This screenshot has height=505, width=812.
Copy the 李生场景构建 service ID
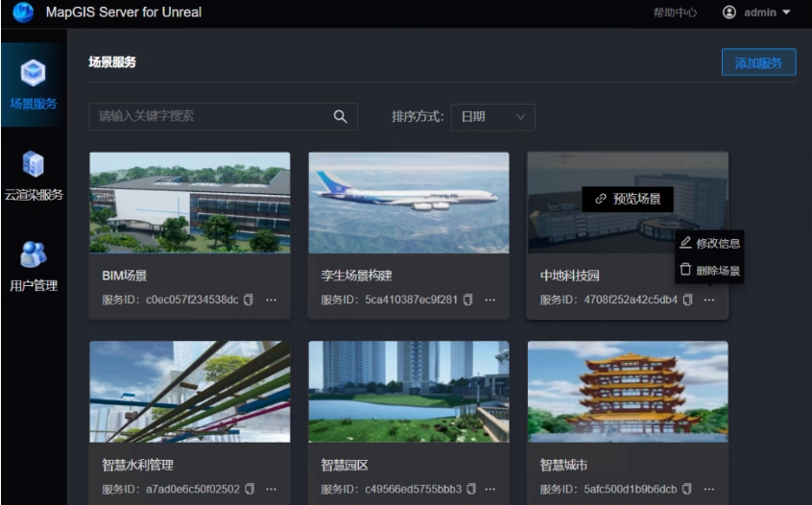point(468,300)
